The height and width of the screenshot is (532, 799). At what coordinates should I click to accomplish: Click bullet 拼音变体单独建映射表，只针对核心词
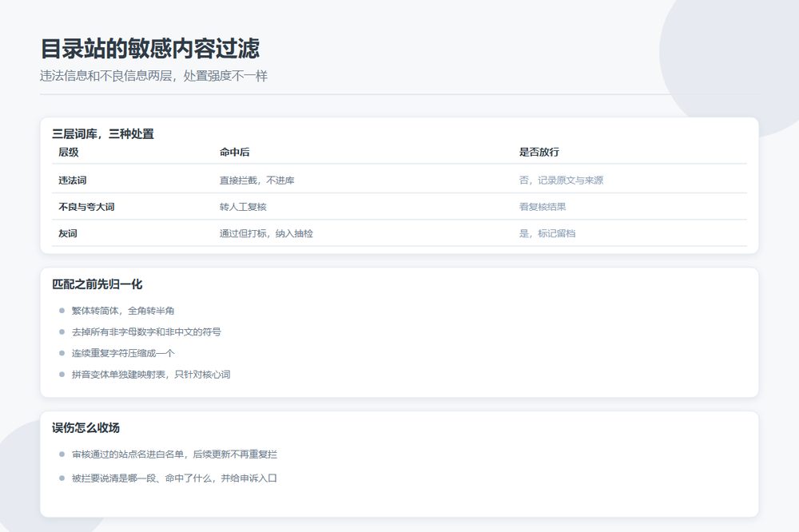pyautogui.click(x=151, y=375)
